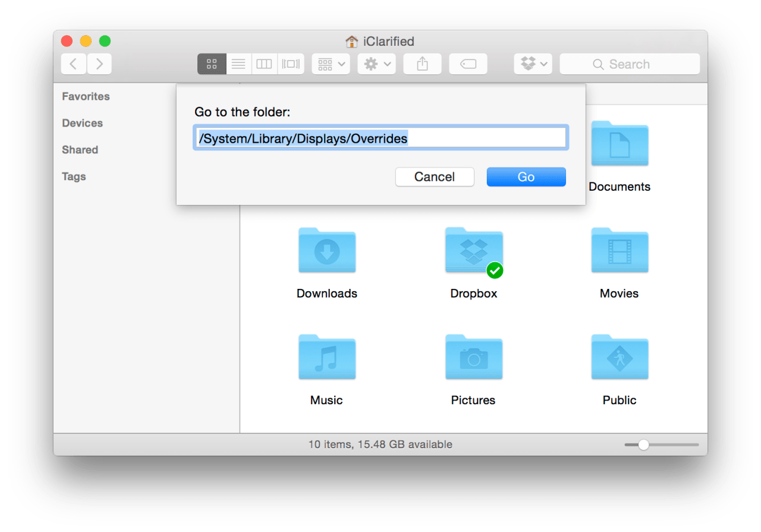Switch to Cover Flow view
Image resolution: width=761 pixels, height=532 pixels.
290,64
